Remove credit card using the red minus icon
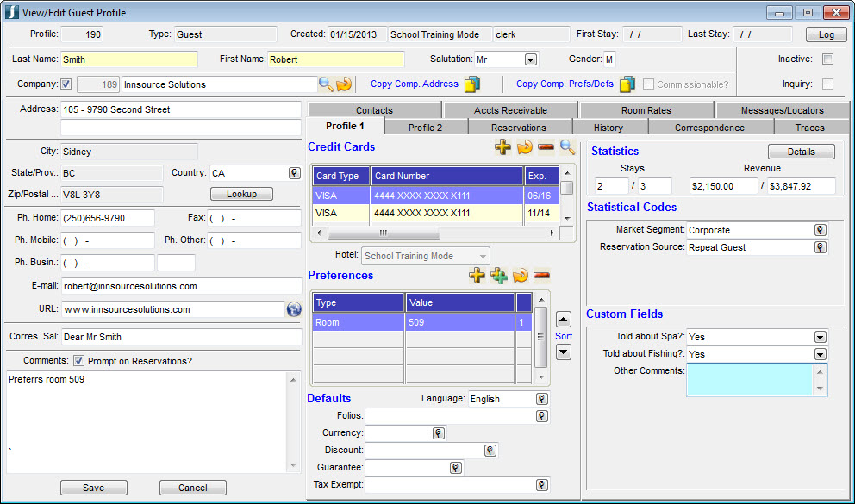The image size is (855, 504). click(546, 147)
